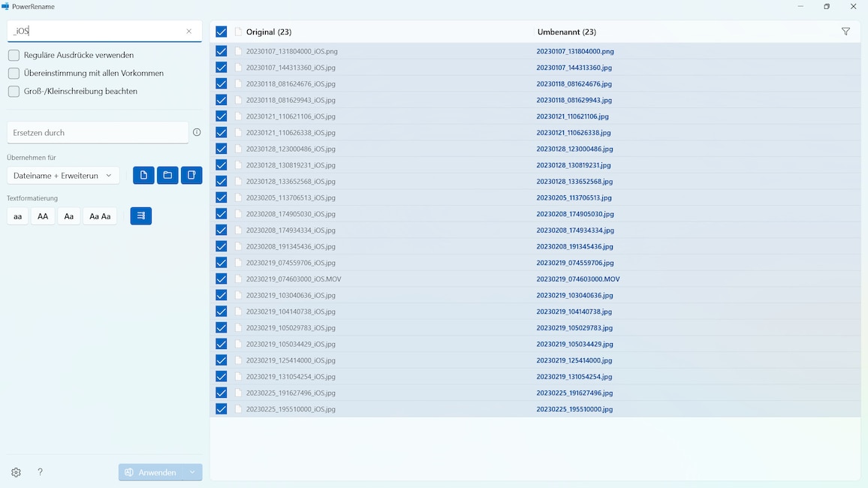Click renamed entry 20230219_074603000.MOV

click(x=578, y=279)
